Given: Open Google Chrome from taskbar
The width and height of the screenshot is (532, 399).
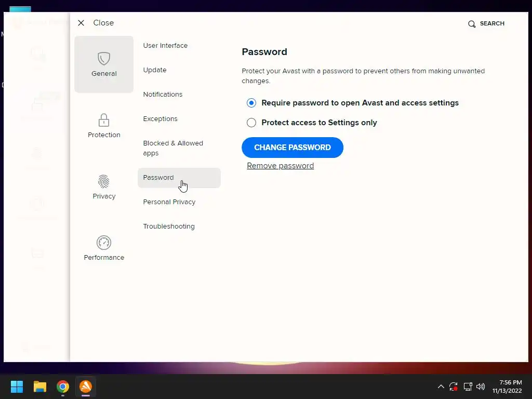Looking at the screenshot, I should coord(63,387).
